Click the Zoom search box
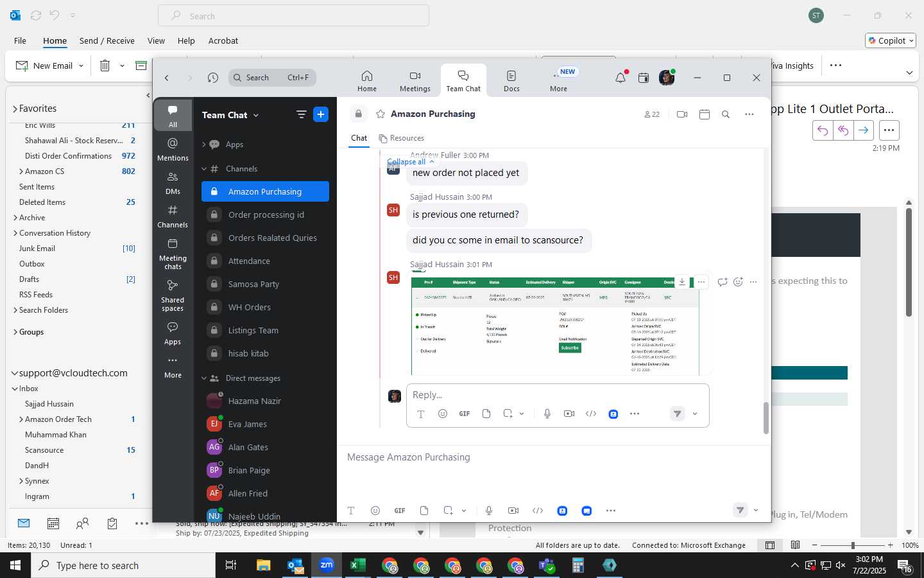Viewport: 924px width, 578px height. [x=272, y=78]
